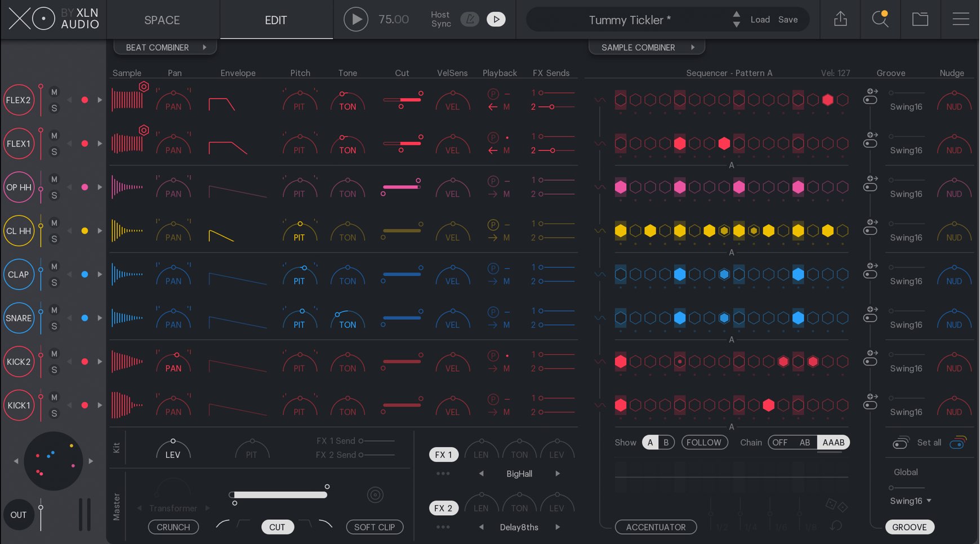Click the SNARE TON knob
Image resolution: width=980 pixels, height=544 pixels.
pyautogui.click(x=348, y=318)
